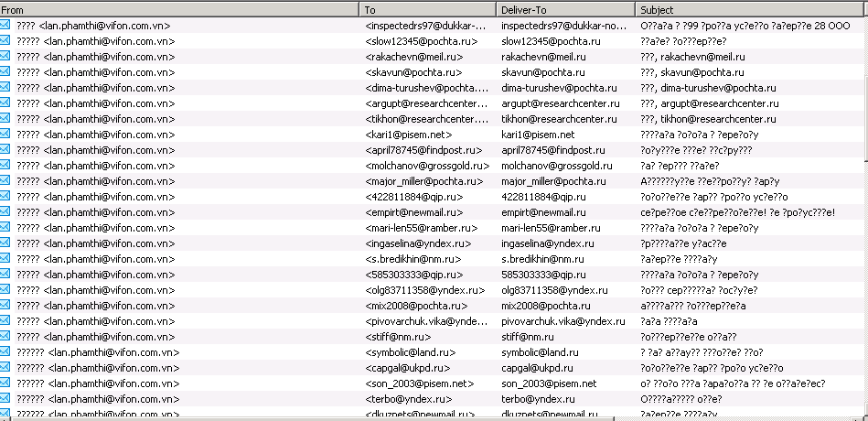Click envelope icon for capgal@ukpd.ru message
Viewport: 868px width, 421px height.
tap(5, 367)
